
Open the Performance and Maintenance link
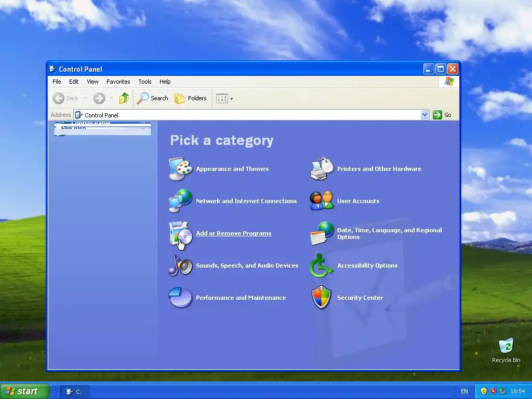241,298
